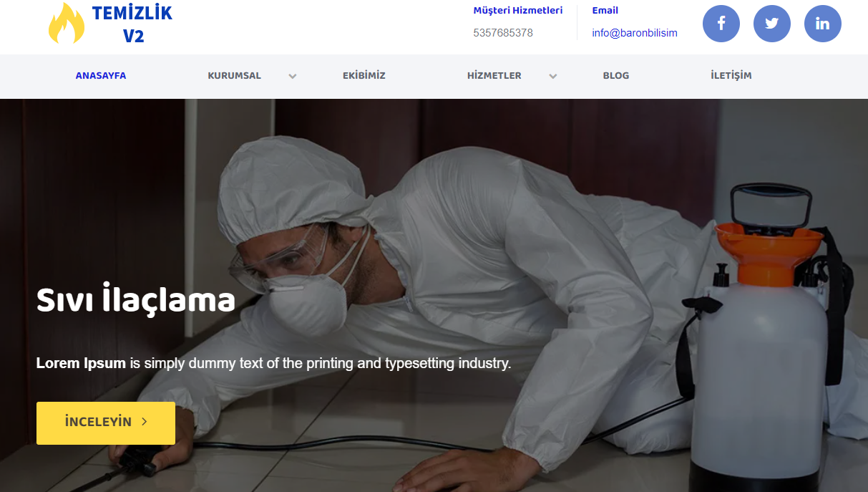This screenshot has width=868, height=492.
Task: Click the Müşteri Hizmetleri label
Action: 518,11
